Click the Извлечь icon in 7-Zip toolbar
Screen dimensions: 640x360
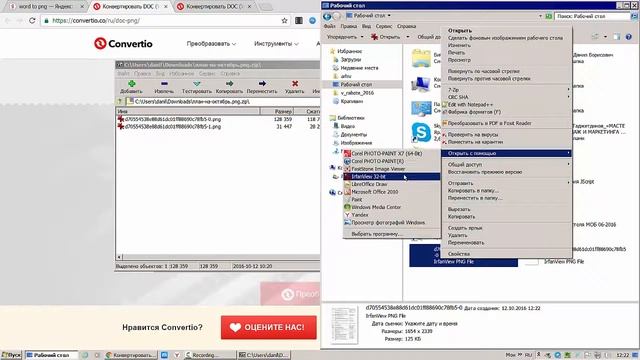(164, 84)
